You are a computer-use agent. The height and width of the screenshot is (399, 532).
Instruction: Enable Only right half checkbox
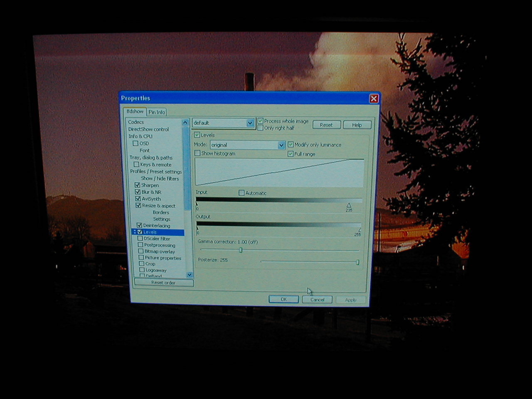260,128
